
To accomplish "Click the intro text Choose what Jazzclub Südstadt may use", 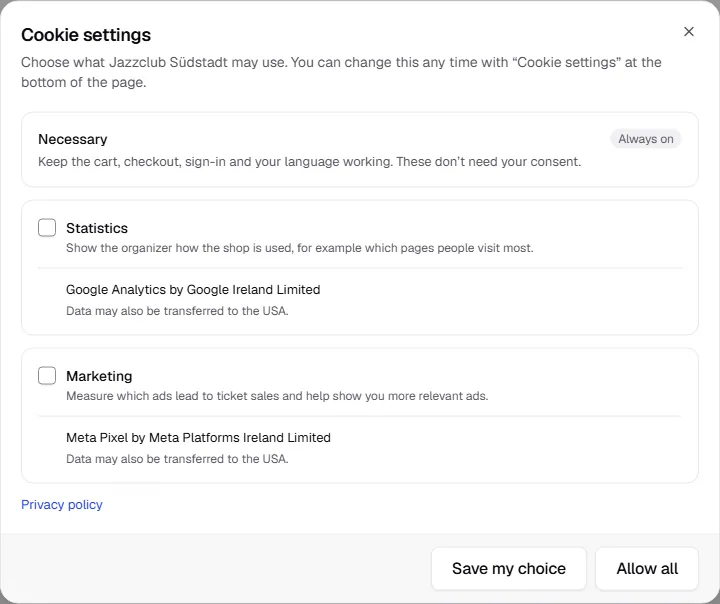I will pos(341,72).
